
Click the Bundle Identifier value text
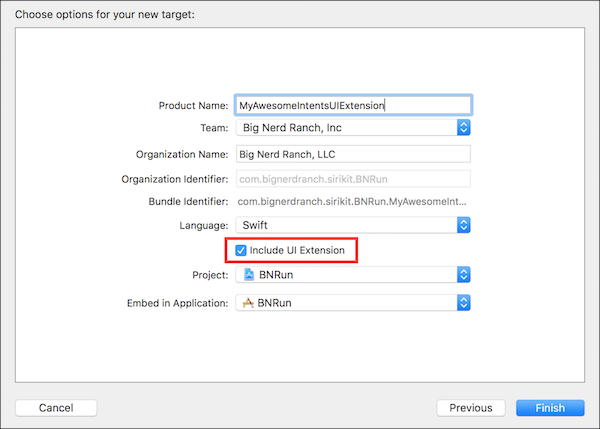pyautogui.click(x=352, y=202)
